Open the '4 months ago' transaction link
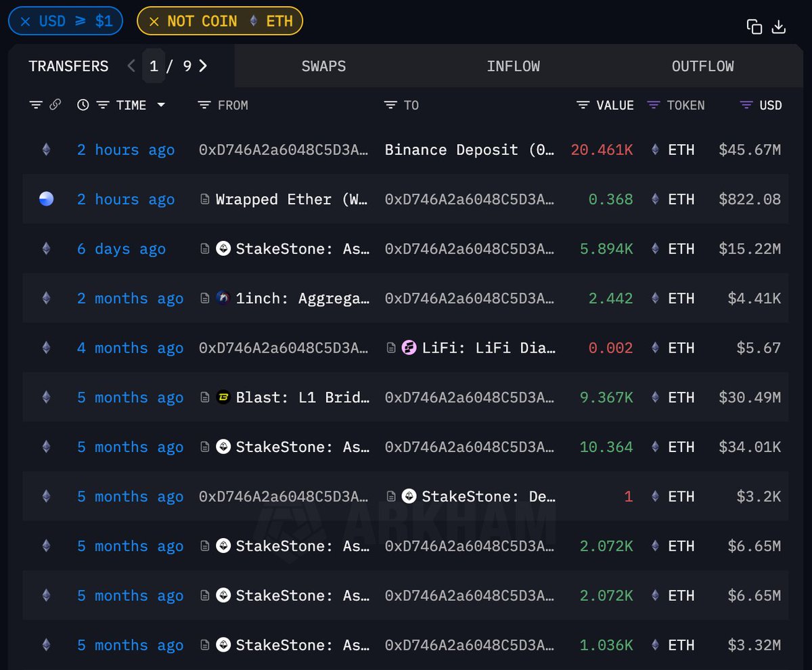The height and width of the screenshot is (670, 812). point(130,348)
